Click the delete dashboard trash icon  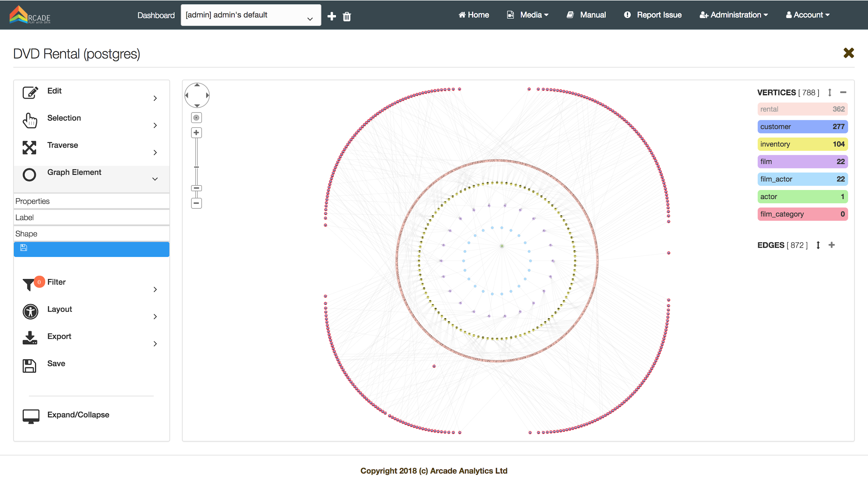coord(347,17)
